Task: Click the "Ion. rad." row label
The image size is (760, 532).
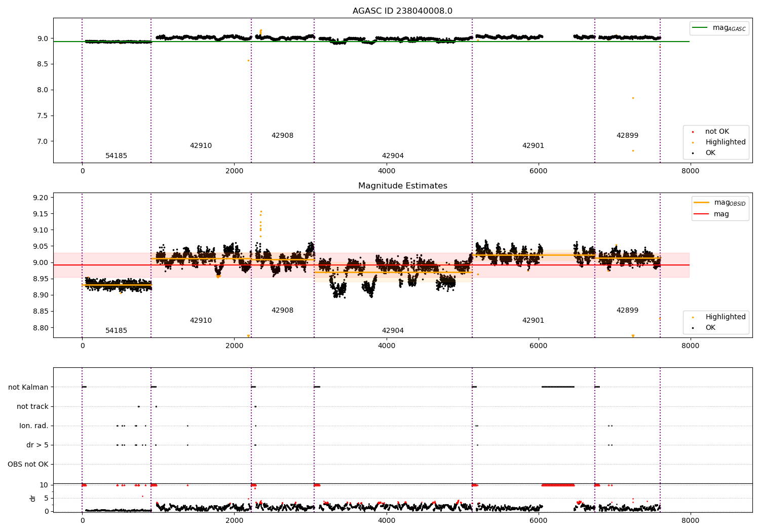Action: click(34, 426)
